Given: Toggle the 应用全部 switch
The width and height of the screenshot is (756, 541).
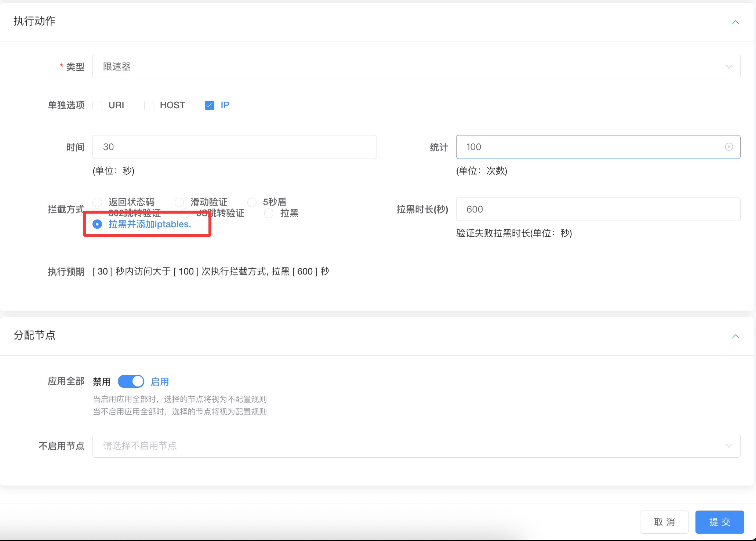Looking at the screenshot, I should [131, 382].
